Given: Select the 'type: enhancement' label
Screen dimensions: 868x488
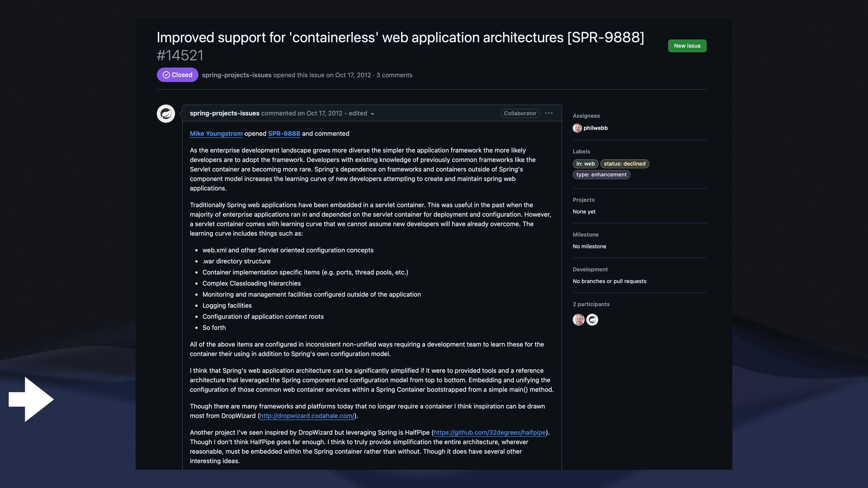Looking at the screenshot, I should (601, 174).
